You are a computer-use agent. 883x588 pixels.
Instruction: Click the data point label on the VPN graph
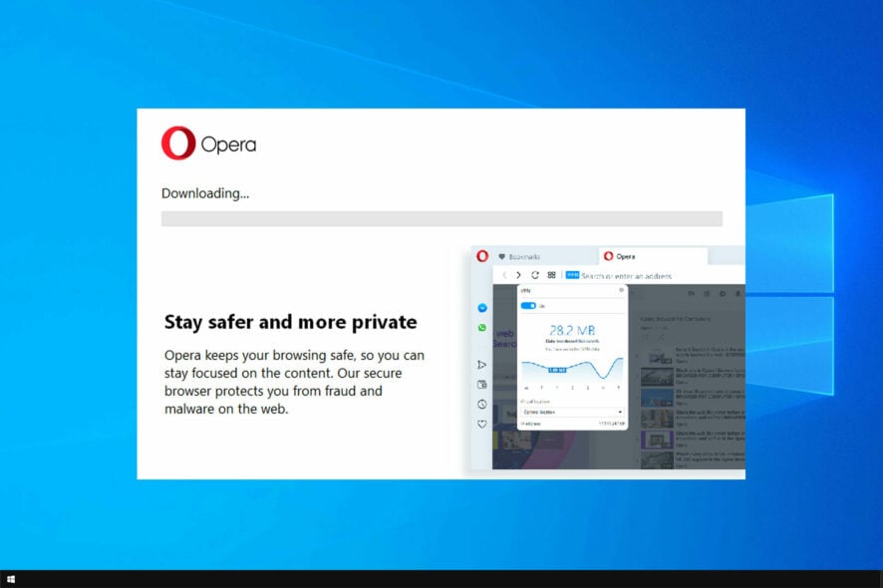(557, 370)
